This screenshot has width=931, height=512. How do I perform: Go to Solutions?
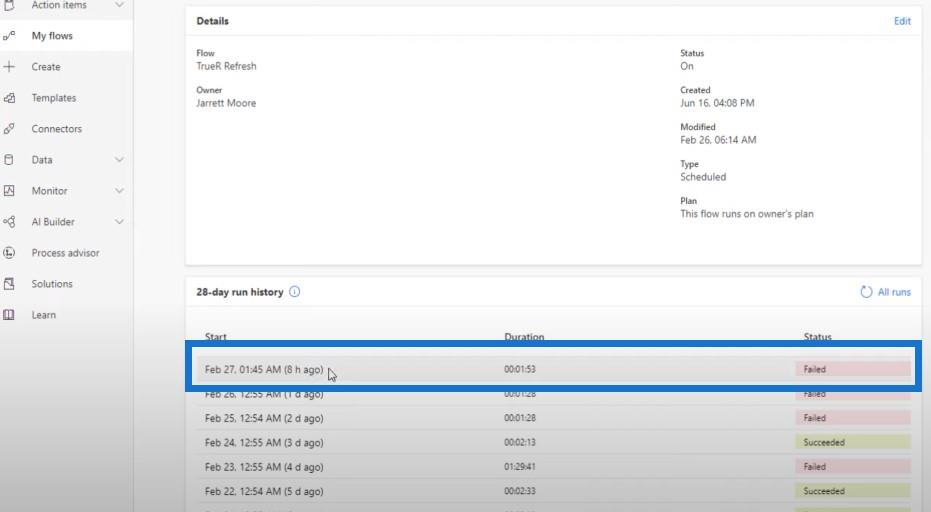click(x=52, y=283)
